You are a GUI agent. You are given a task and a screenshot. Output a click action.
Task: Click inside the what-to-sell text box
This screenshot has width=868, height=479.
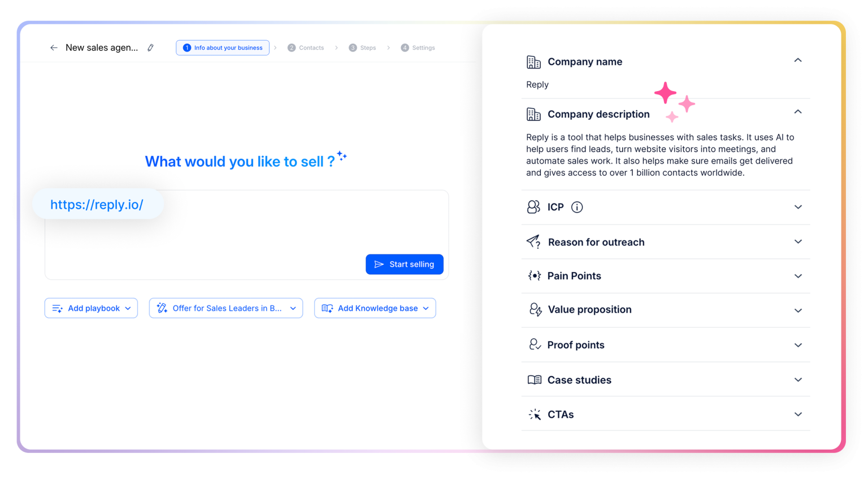(x=246, y=235)
